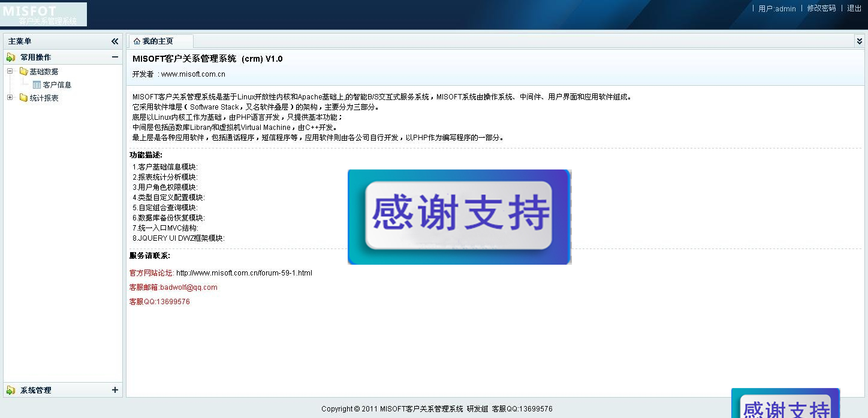Open the 系统管理 accordion header
868x418 pixels.
(x=63, y=390)
